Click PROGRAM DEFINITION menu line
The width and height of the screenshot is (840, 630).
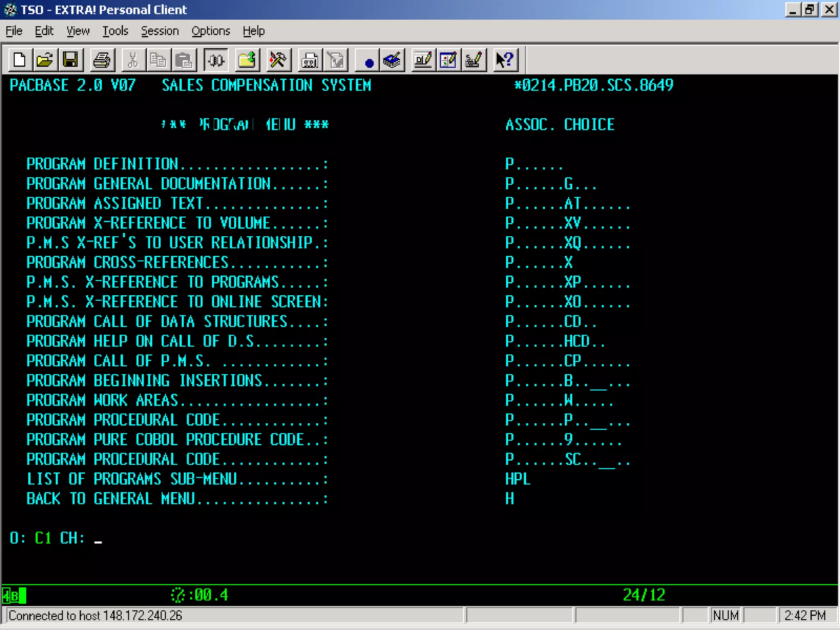click(x=177, y=164)
